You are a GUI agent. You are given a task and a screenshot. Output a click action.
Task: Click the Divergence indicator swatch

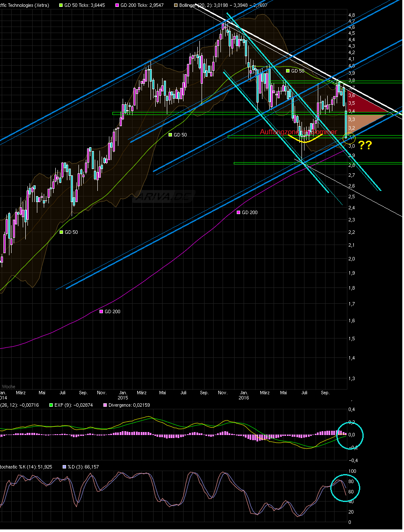pyautogui.click(x=106, y=405)
